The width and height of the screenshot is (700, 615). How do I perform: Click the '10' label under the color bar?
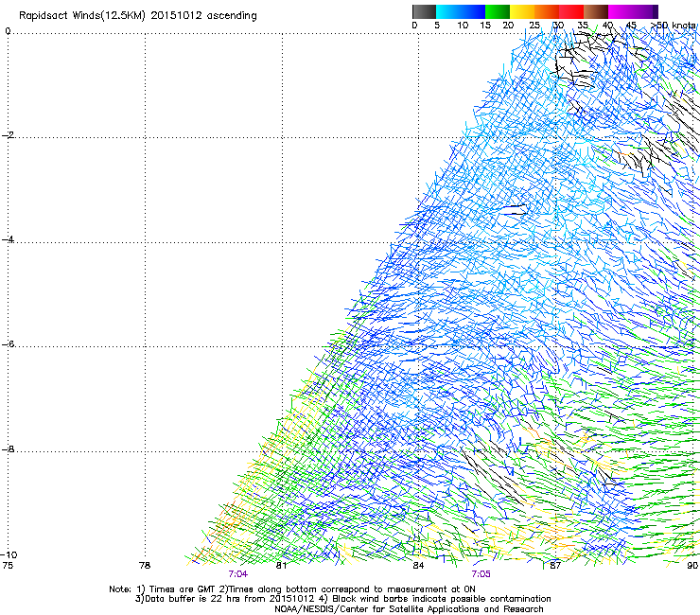coord(463,26)
